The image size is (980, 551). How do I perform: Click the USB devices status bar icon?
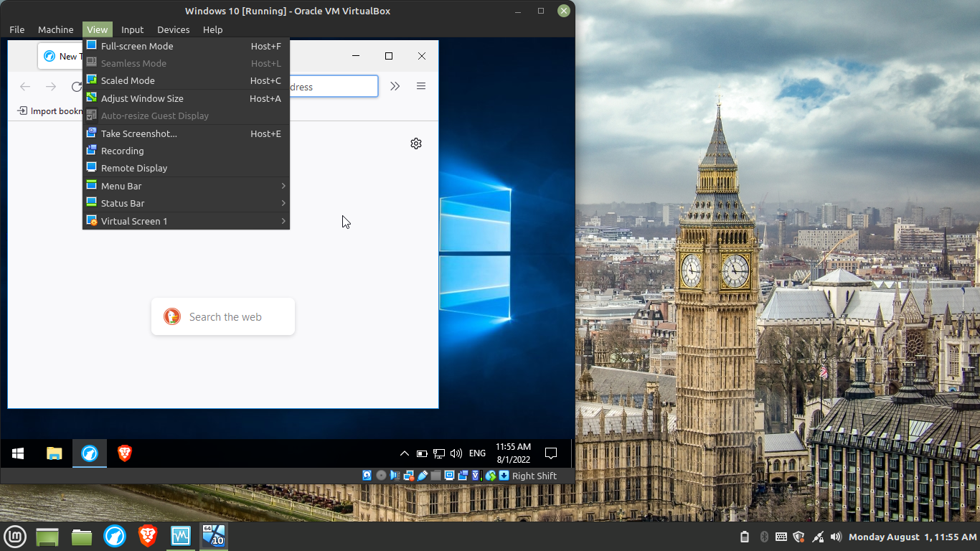click(x=422, y=475)
